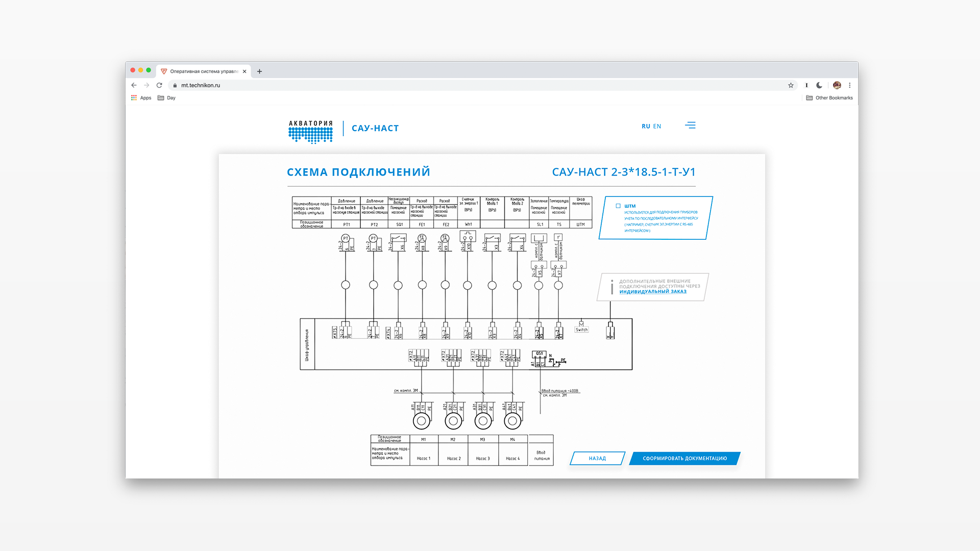Image resolution: width=980 pixels, height=551 pixels.
Task: Open Chrome three-dot menu
Action: (850, 85)
